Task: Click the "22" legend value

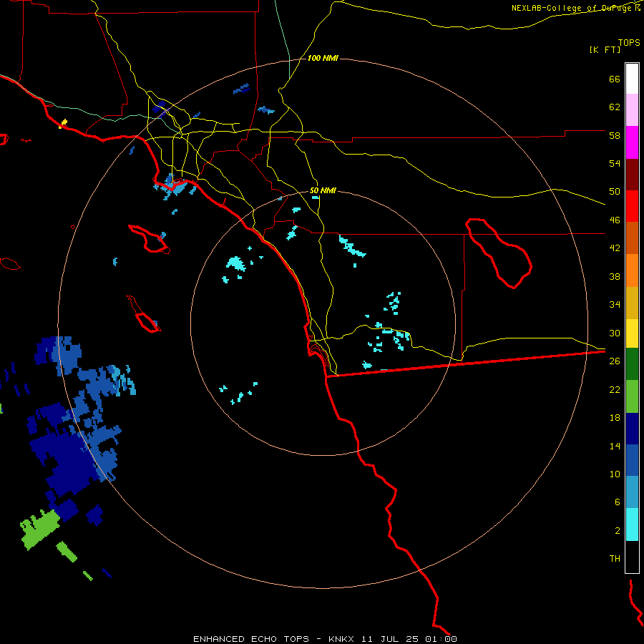Action: [615, 389]
